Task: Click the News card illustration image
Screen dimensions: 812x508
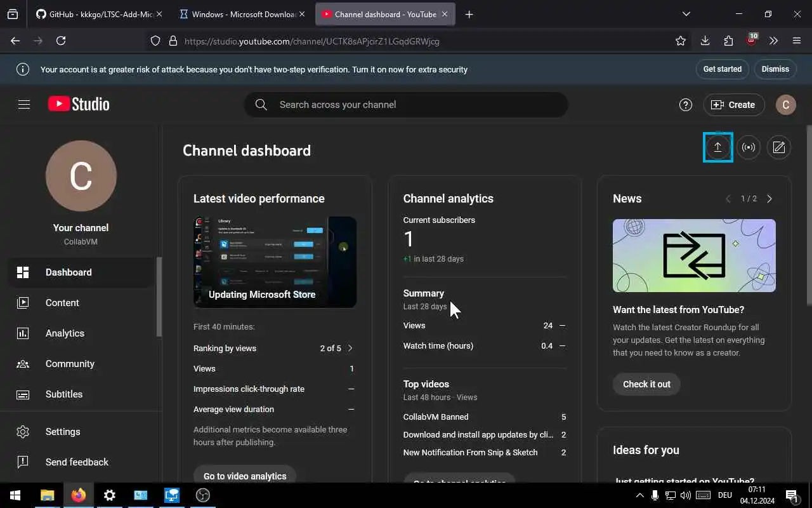Action: [694, 256]
